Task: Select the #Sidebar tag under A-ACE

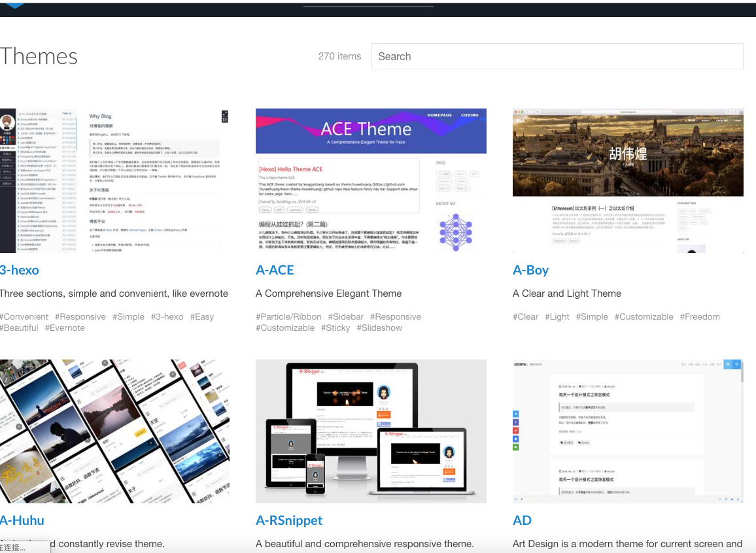Action: (346, 316)
